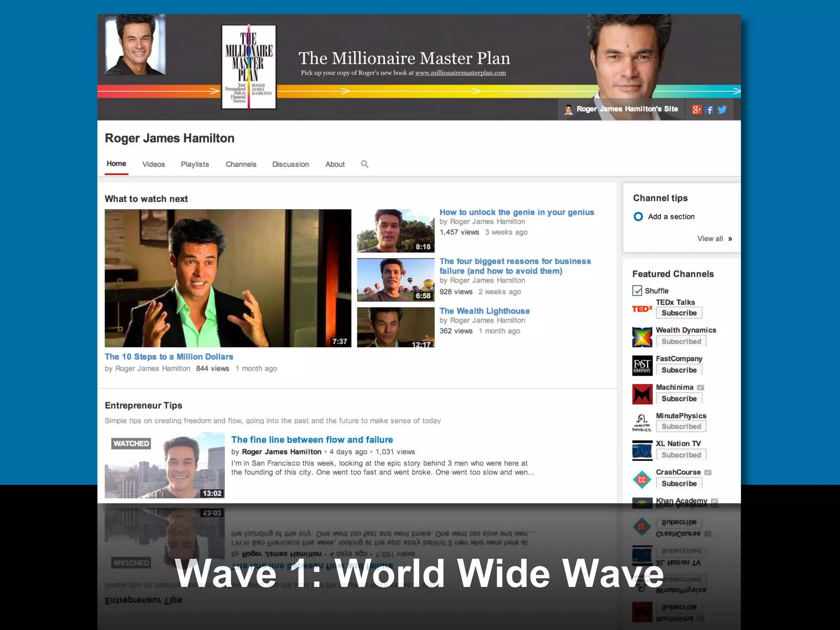Open The fine line between flow and failure

pos(312,440)
